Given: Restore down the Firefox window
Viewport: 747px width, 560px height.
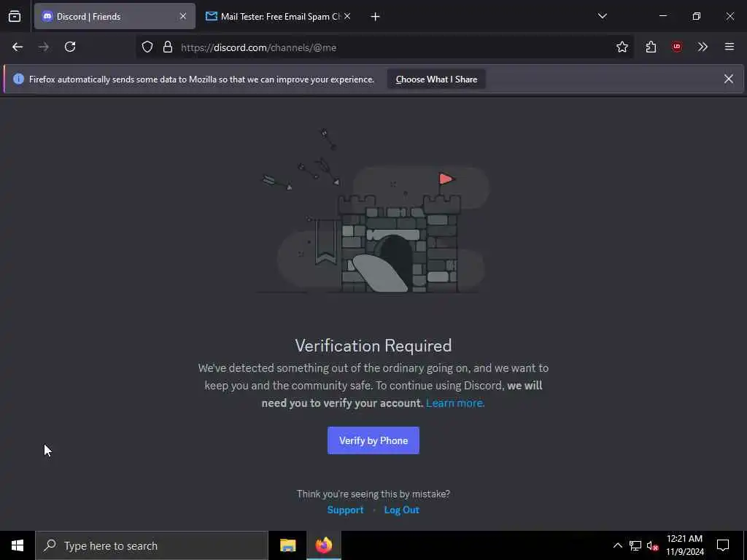Looking at the screenshot, I should point(696,17).
